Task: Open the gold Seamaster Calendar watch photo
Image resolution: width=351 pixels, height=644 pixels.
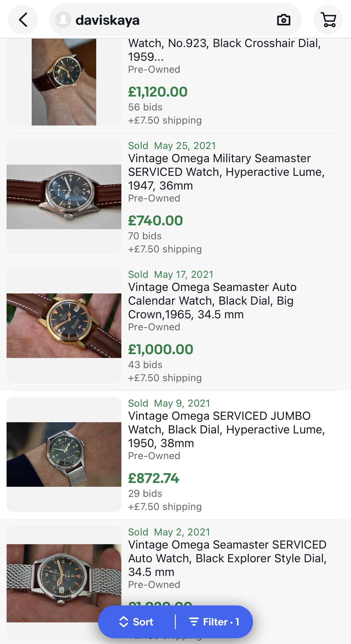Action: [x=64, y=325]
